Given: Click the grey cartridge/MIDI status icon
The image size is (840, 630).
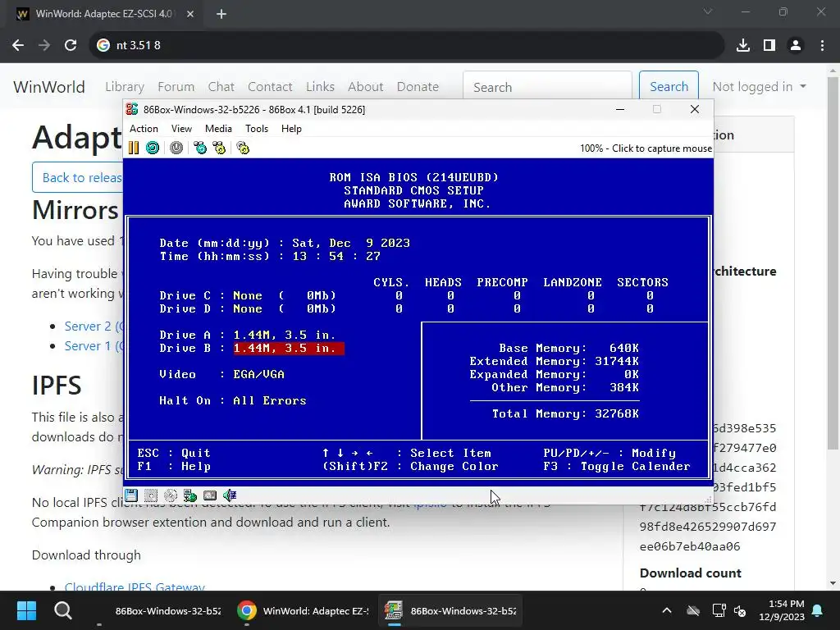Looking at the screenshot, I should (x=210, y=495).
